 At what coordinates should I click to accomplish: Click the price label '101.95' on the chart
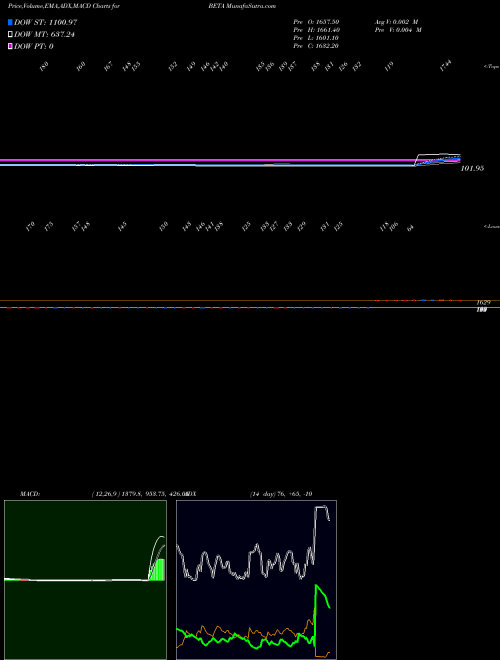tap(472, 168)
